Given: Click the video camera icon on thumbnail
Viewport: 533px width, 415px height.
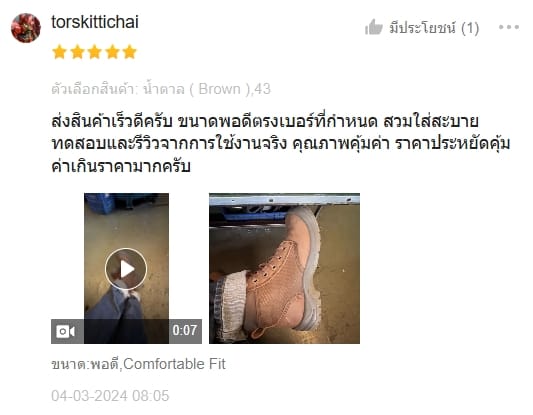Looking at the screenshot, I should (66, 331).
